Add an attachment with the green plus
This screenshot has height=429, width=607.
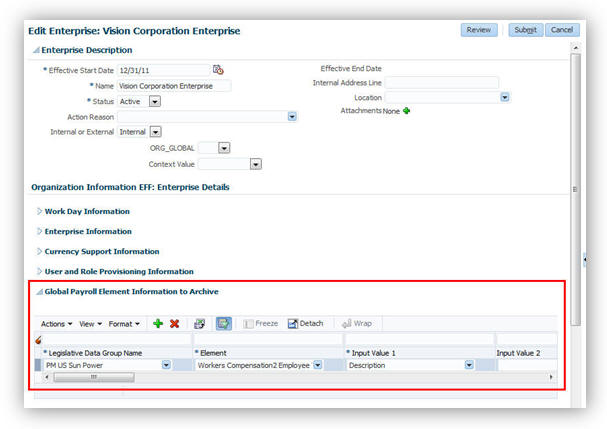(406, 111)
